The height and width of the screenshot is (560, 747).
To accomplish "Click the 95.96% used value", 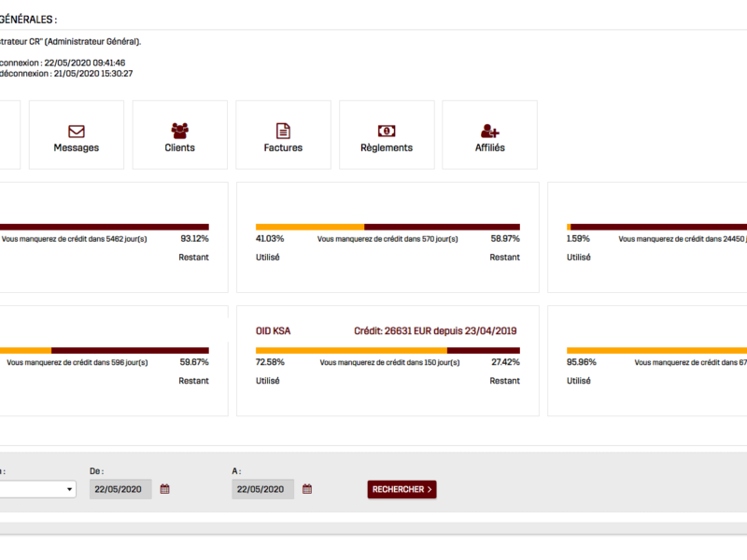I will point(582,362).
